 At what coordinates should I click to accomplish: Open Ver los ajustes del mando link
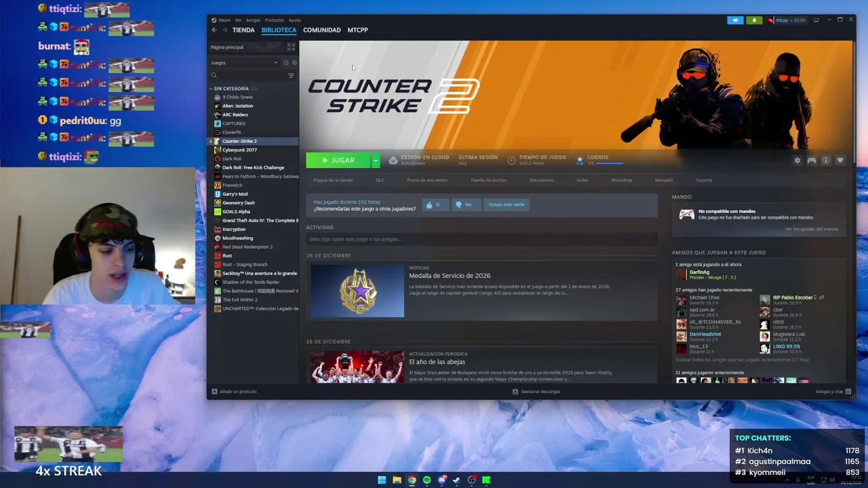click(x=812, y=229)
